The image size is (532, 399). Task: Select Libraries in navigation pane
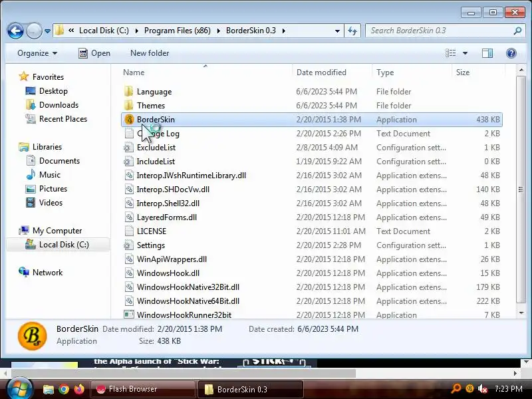(x=47, y=147)
